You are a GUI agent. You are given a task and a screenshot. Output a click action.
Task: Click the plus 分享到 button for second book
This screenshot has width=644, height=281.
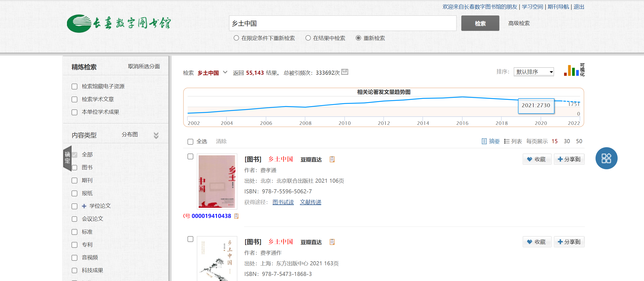point(569,242)
